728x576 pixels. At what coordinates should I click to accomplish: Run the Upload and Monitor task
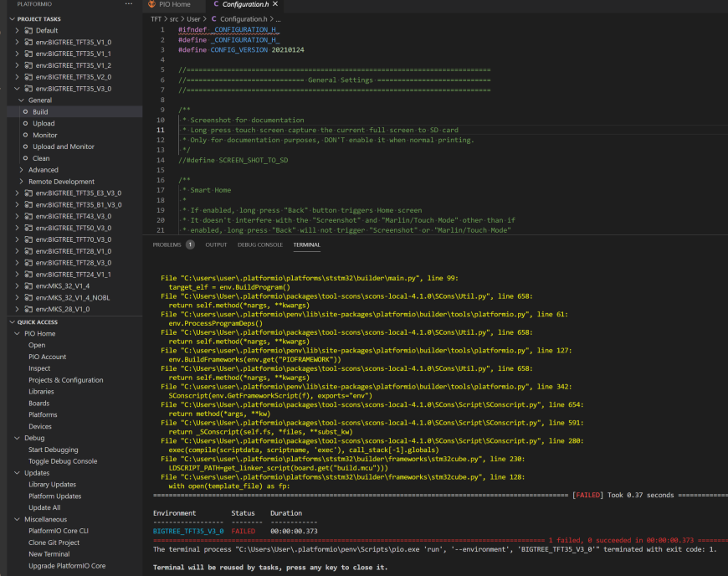63,147
